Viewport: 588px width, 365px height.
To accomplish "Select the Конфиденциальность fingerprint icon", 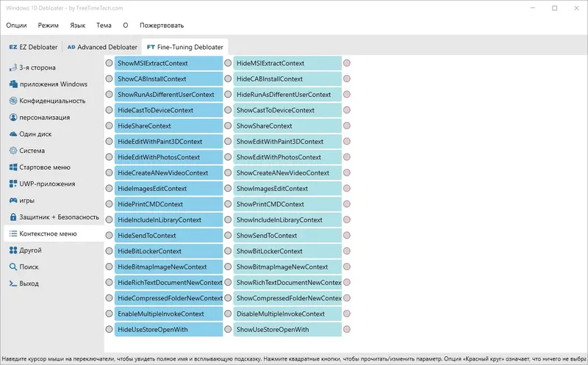I will click(13, 101).
